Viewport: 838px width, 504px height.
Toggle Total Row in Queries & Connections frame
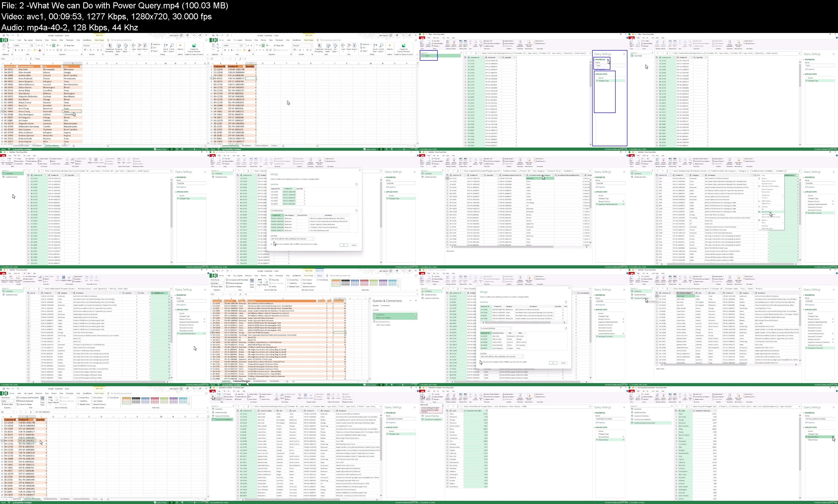click(288, 283)
